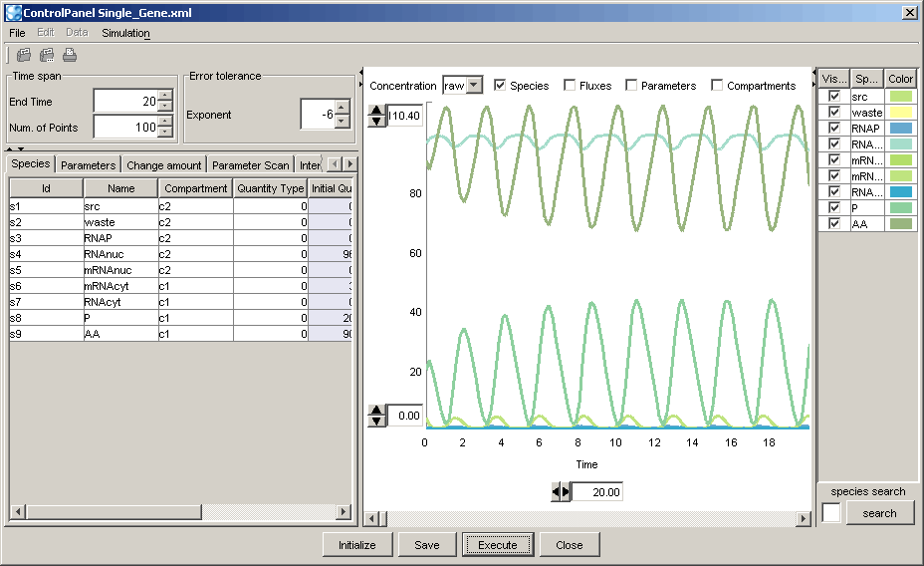Image resolution: width=924 pixels, height=566 pixels.
Task: Open the Concentration raw dropdown
Action: 474,85
